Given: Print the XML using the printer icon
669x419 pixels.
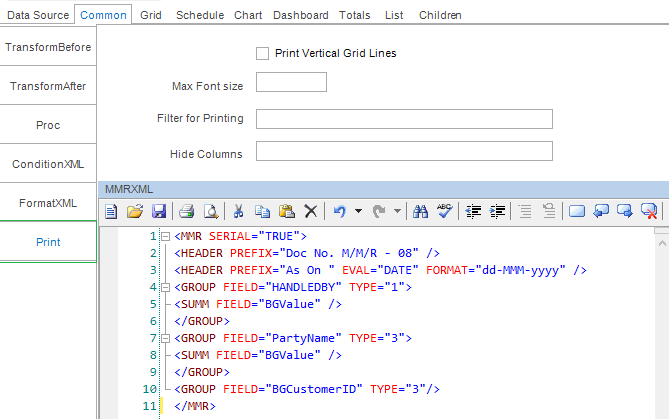Looking at the screenshot, I should click(x=186, y=211).
